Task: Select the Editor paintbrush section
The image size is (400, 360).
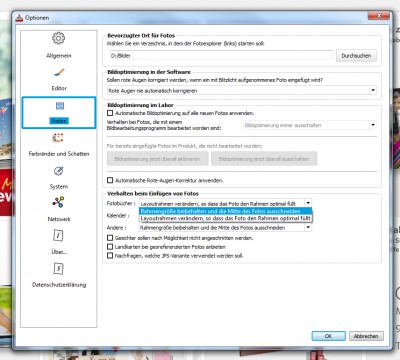Action: 59,79
